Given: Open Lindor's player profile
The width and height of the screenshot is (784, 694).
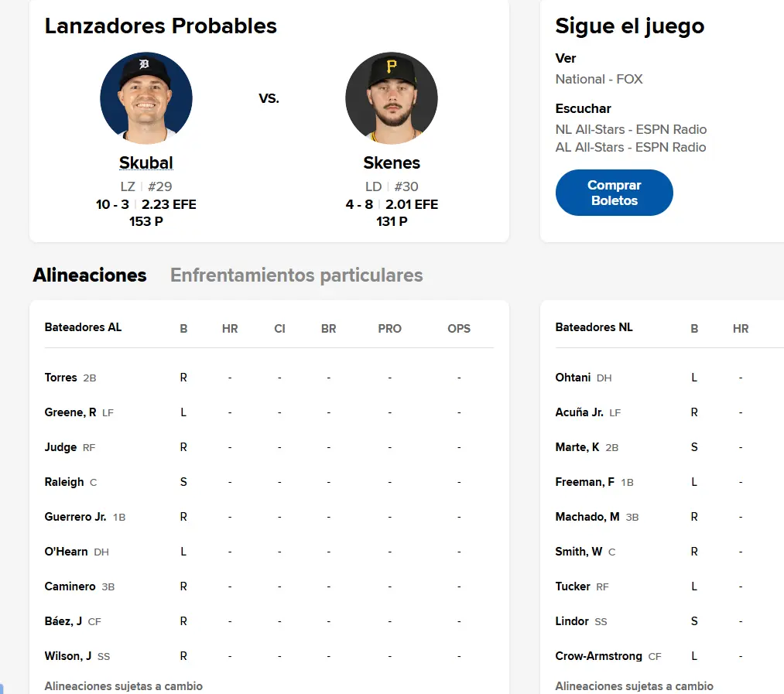Looking at the screenshot, I should [572, 621].
